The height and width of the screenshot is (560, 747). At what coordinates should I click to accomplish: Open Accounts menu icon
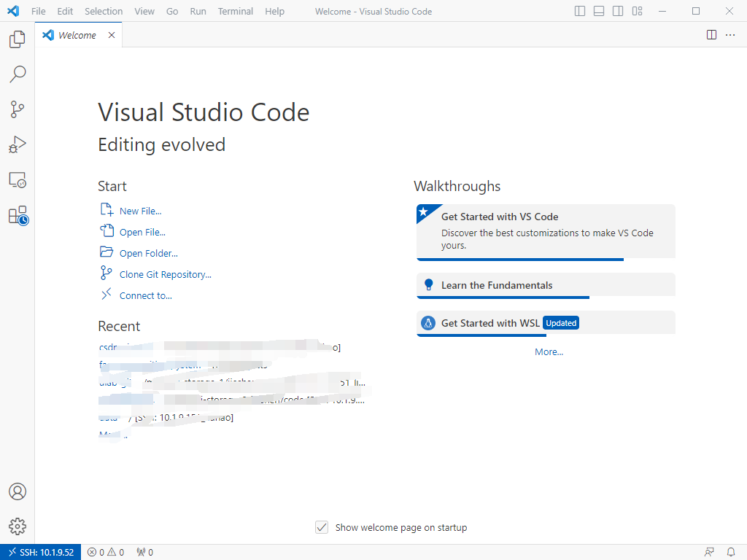click(18, 491)
